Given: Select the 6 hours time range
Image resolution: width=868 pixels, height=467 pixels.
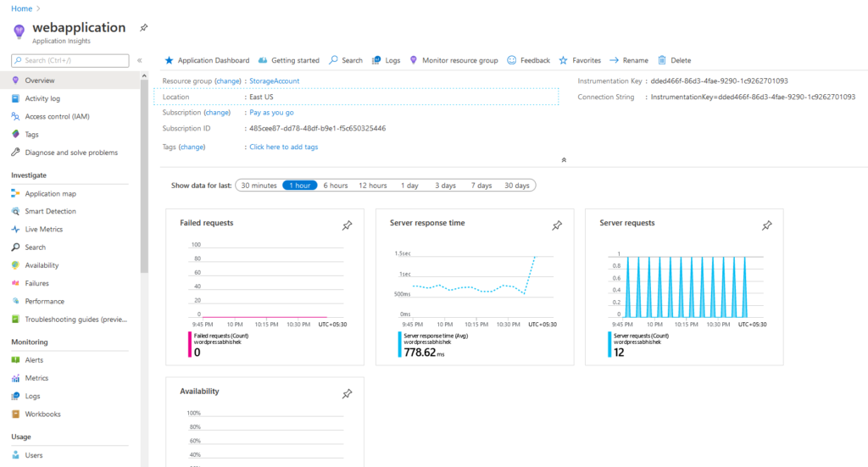Looking at the screenshot, I should click(335, 186).
